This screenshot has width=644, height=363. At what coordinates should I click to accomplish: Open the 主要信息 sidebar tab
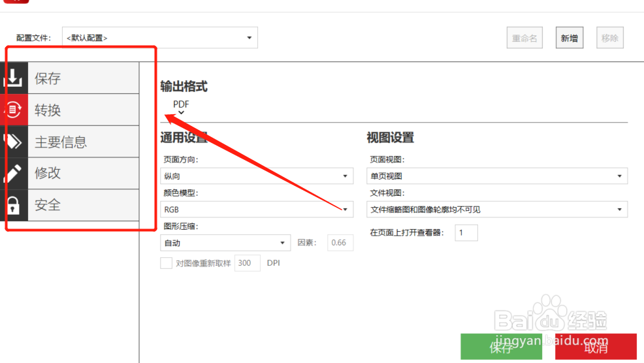pyautogui.click(x=84, y=142)
